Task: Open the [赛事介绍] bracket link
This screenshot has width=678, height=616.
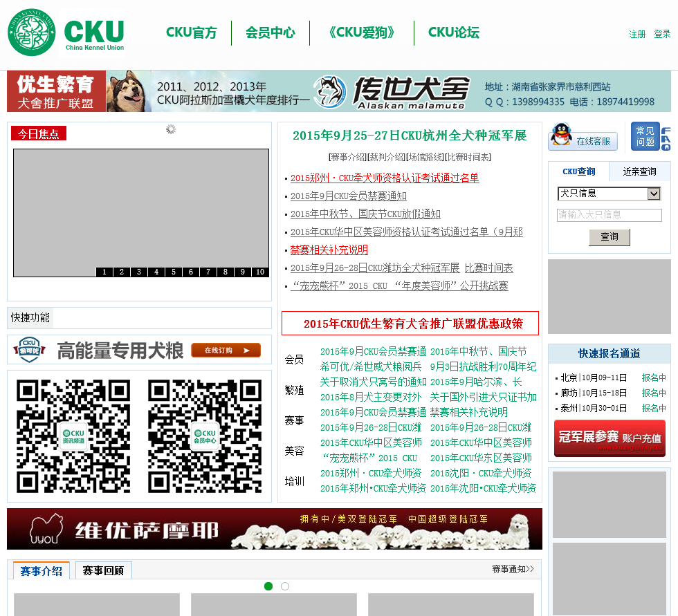Action: click(x=347, y=157)
